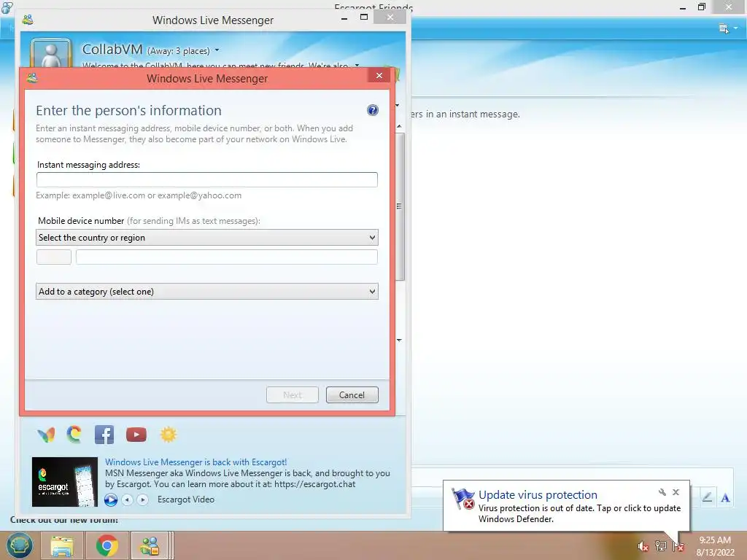Select Windows Live Messenger taskbar button
747x560 pixels.
(x=150, y=545)
